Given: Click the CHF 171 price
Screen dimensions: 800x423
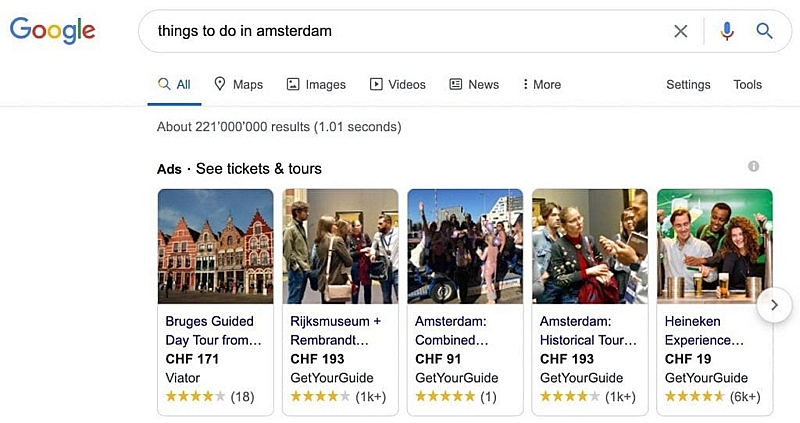Looking at the screenshot, I should (192, 359).
